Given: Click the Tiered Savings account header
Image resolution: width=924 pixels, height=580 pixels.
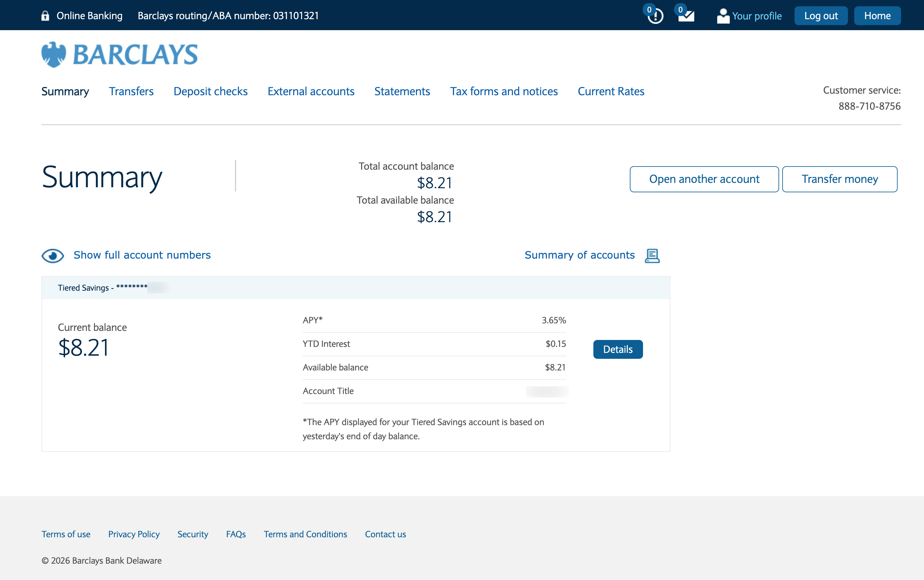Looking at the screenshot, I should click(356, 288).
